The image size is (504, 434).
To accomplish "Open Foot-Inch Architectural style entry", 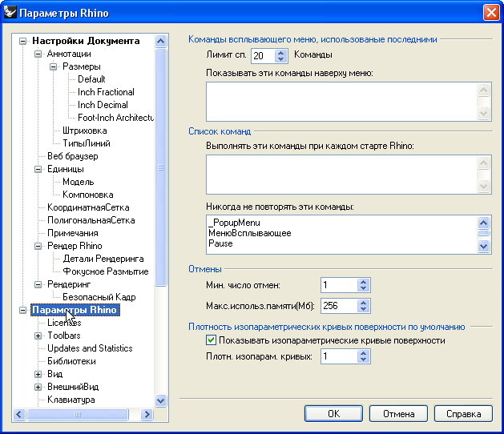I will pyautogui.click(x=115, y=118).
